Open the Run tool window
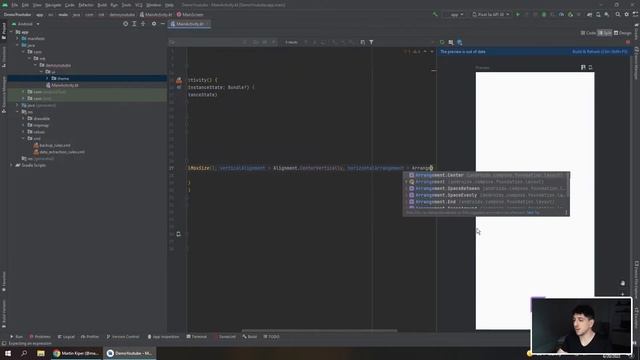The width and height of the screenshot is (640, 360). [17, 337]
